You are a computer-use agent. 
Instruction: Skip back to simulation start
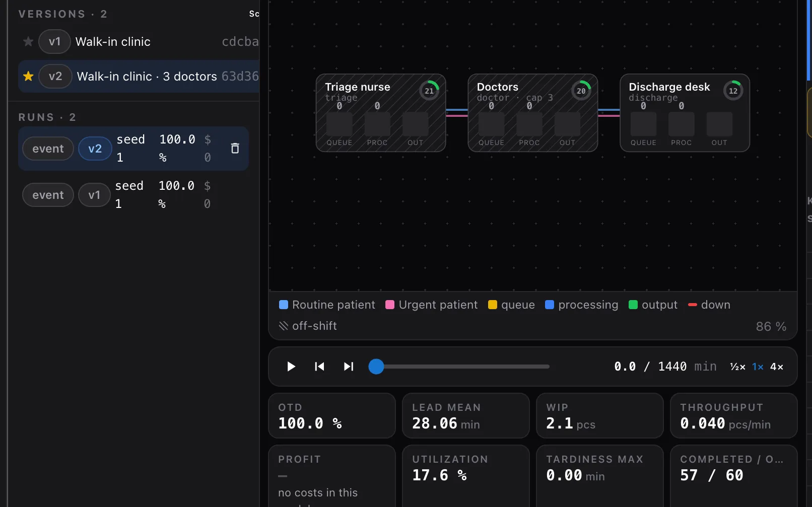(x=319, y=367)
